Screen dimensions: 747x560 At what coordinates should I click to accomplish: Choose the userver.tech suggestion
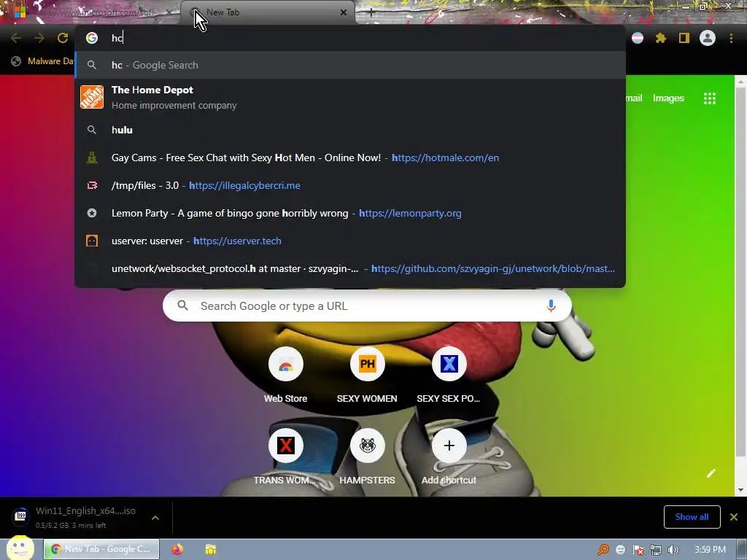[350, 241]
